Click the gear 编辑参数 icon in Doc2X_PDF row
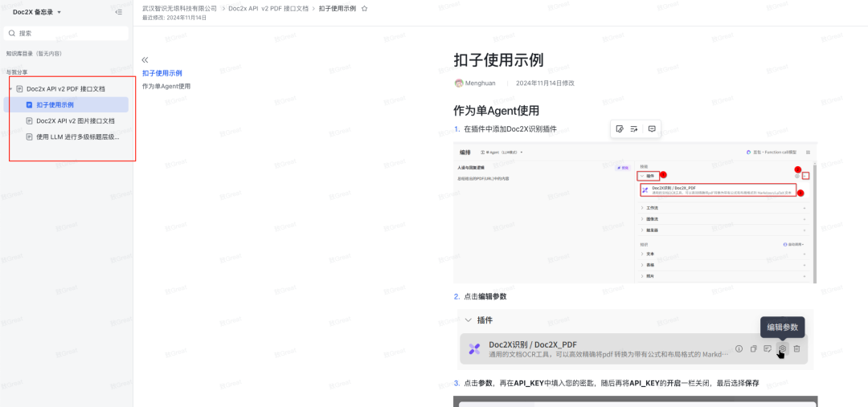Image resolution: width=868 pixels, height=407 pixels. tap(782, 348)
